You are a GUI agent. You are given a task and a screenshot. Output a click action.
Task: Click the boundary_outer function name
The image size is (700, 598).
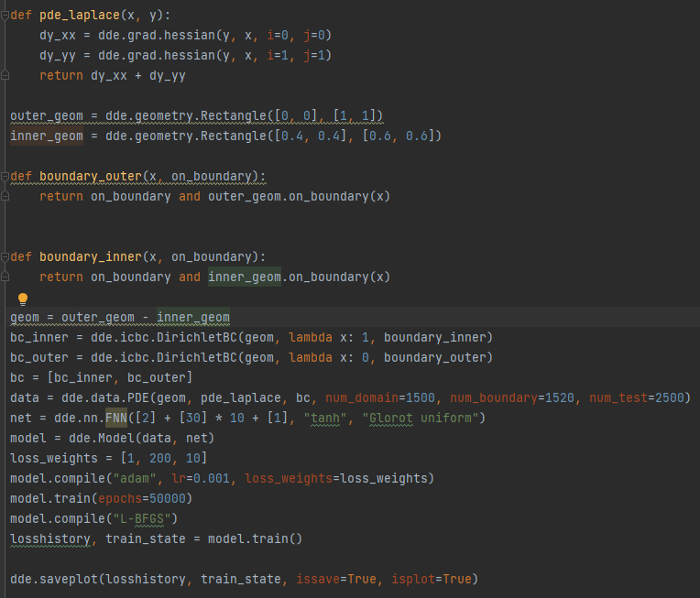point(90,177)
